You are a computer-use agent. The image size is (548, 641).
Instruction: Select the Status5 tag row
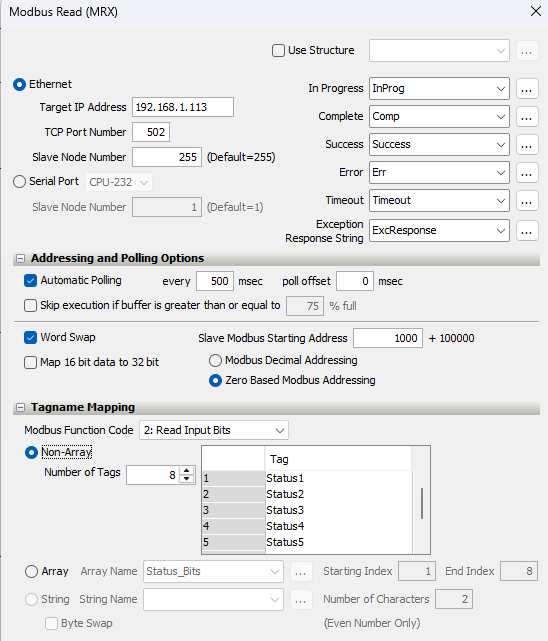pos(338,542)
